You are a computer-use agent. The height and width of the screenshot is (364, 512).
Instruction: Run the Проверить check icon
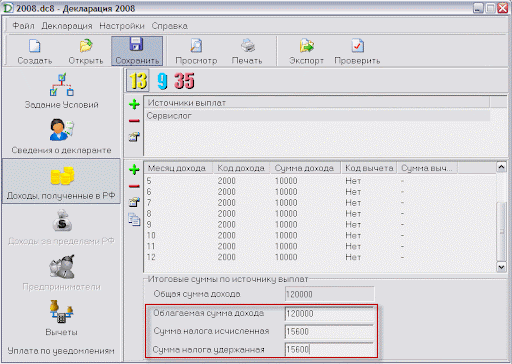pyautogui.click(x=357, y=51)
